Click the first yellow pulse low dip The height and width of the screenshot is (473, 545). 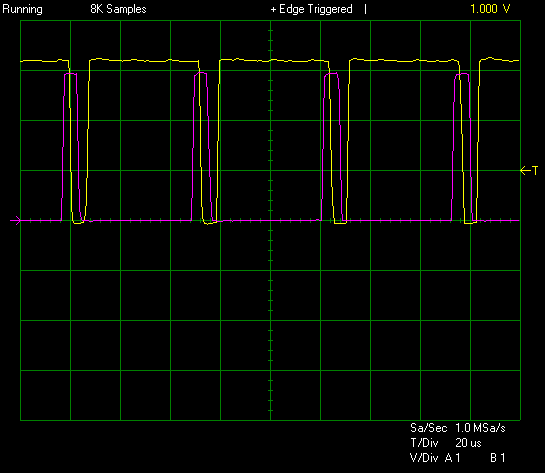(x=78, y=222)
